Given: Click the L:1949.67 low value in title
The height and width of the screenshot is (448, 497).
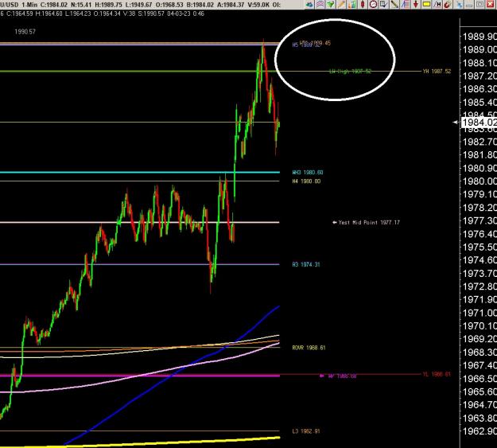Looking at the screenshot, I should (x=139, y=5).
